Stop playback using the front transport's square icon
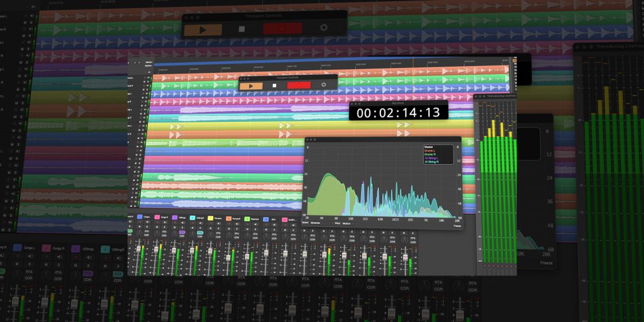The height and width of the screenshot is (322, 644). (274, 86)
